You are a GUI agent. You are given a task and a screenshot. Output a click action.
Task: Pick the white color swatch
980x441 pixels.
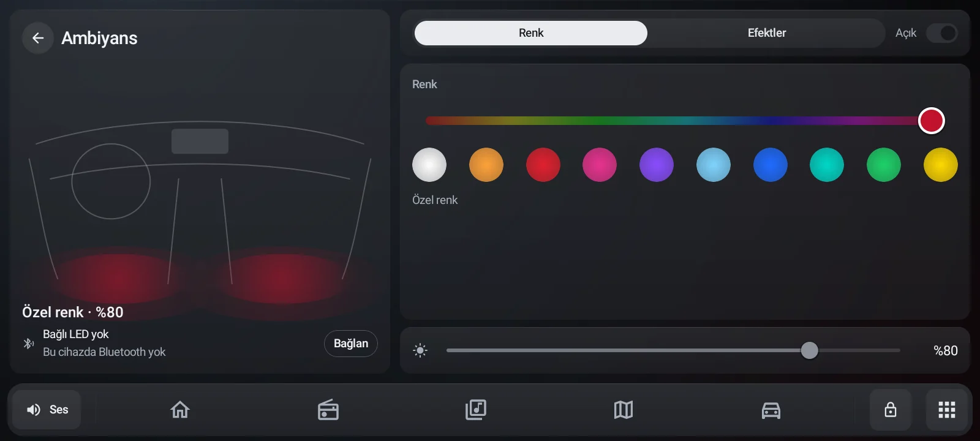click(x=429, y=165)
